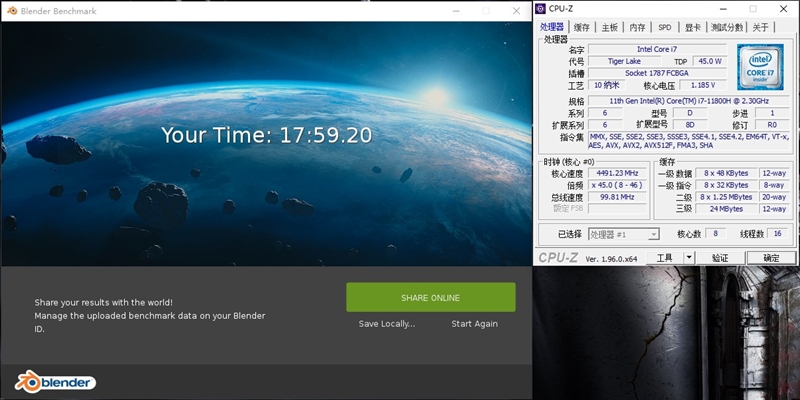800x400 pixels.
Task: Switch to the 主板 tab
Action: [x=610, y=28]
